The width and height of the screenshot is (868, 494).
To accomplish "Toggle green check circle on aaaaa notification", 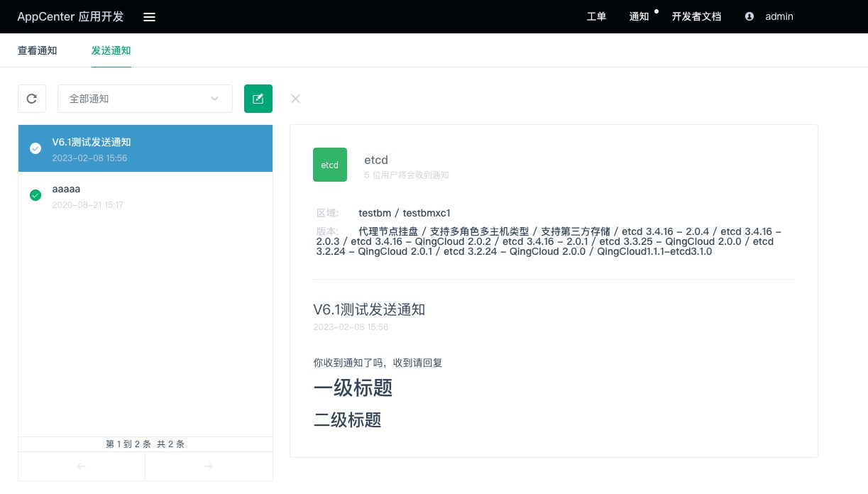I will pos(35,195).
